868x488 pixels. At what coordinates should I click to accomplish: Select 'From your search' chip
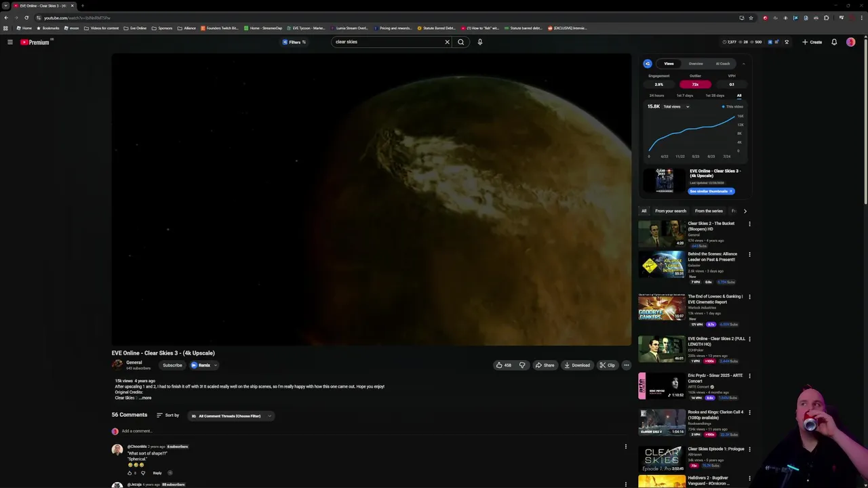pyautogui.click(x=671, y=211)
